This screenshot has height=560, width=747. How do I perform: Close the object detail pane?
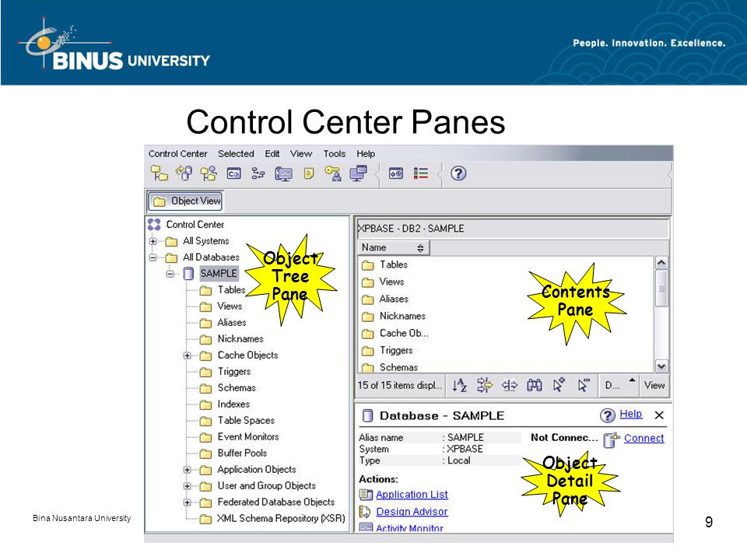coord(659,415)
